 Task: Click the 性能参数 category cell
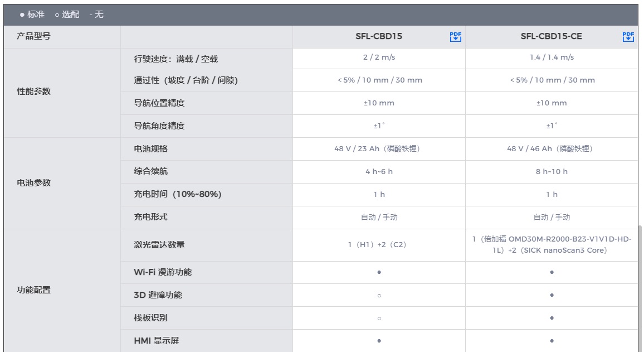34,91
